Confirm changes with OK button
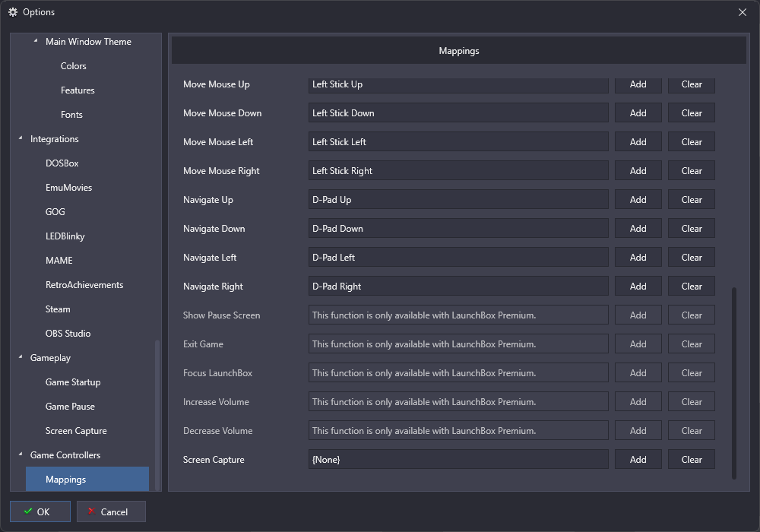Image resolution: width=760 pixels, height=532 pixels. [x=40, y=511]
